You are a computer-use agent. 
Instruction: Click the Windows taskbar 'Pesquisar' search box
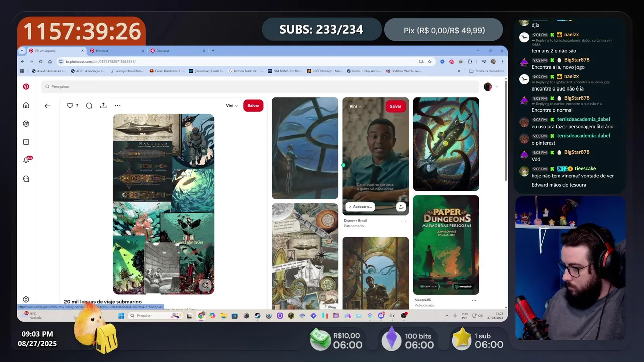point(154,316)
